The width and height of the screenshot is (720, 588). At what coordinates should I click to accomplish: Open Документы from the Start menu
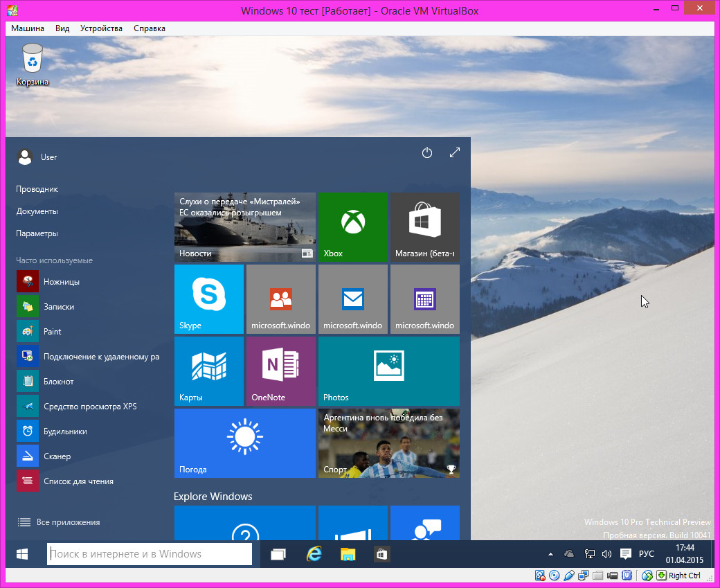point(37,211)
